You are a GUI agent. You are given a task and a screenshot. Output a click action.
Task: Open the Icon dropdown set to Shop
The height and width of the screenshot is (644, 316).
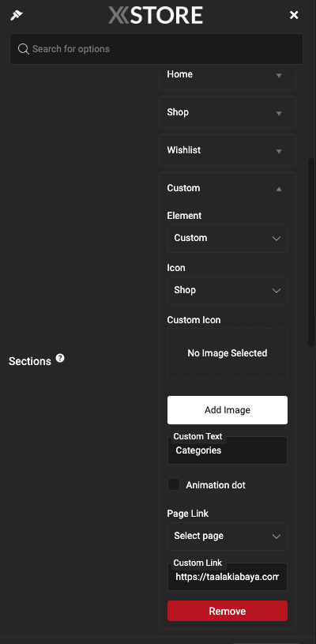click(x=228, y=290)
